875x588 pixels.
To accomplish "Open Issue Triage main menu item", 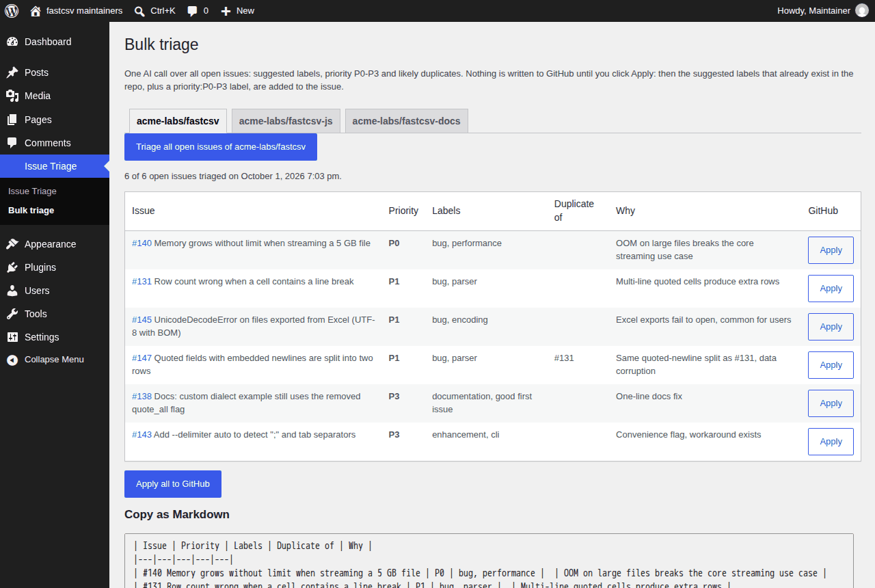I will (55, 166).
